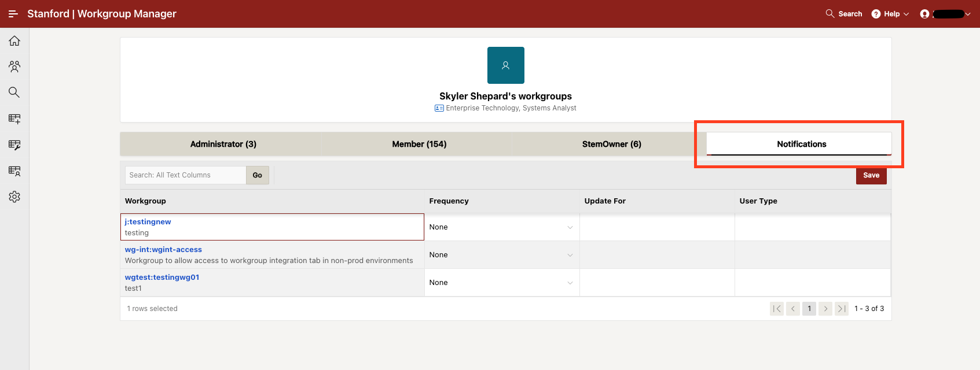Switch to the Member (154) tab
980x370 pixels.
[x=419, y=144]
